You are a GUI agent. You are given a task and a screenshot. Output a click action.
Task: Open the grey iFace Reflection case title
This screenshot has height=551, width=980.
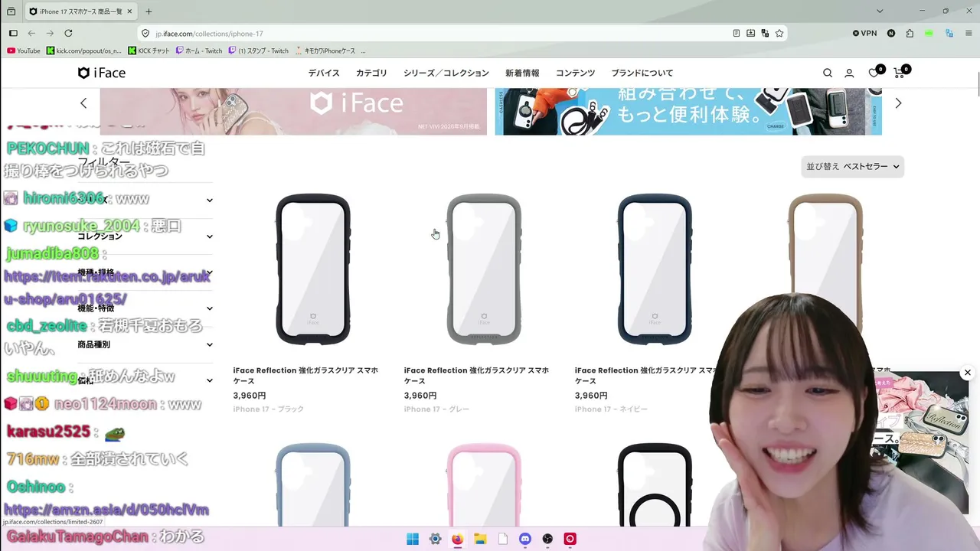pos(477,375)
